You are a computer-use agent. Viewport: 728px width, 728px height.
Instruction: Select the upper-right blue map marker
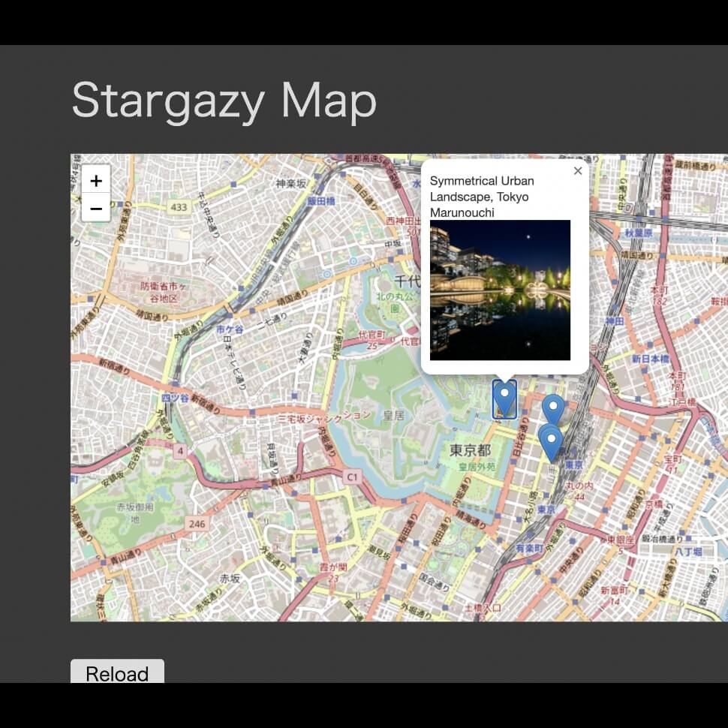(x=553, y=410)
